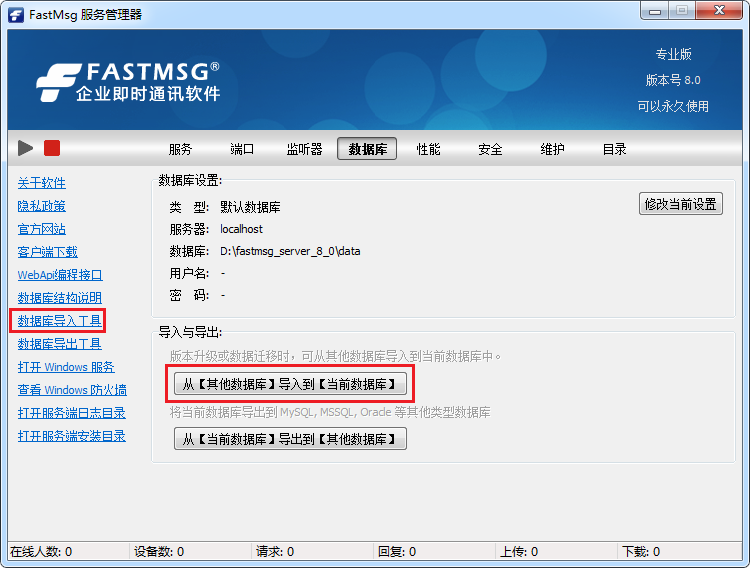
Task: Open 打开服务端日志目录 link
Action: coord(72,412)
